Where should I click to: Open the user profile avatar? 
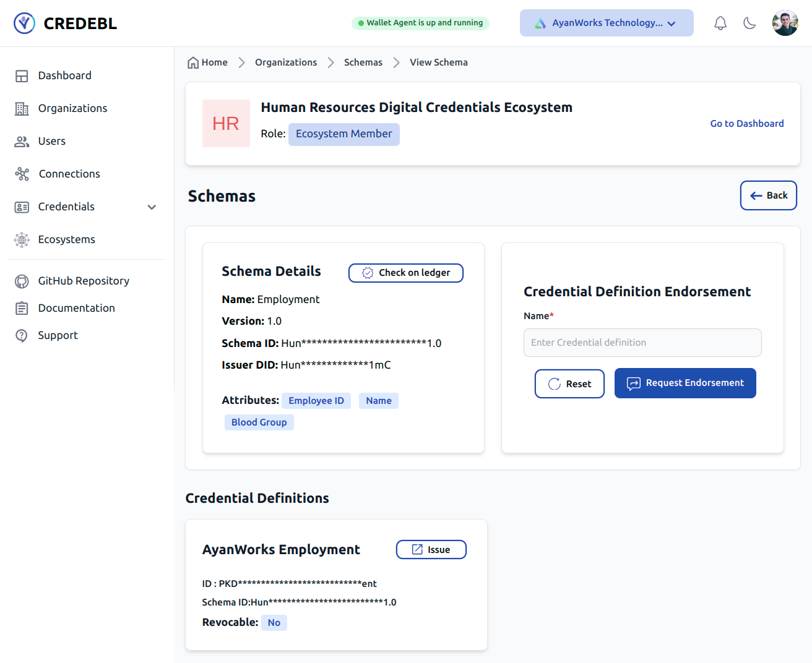785,24
